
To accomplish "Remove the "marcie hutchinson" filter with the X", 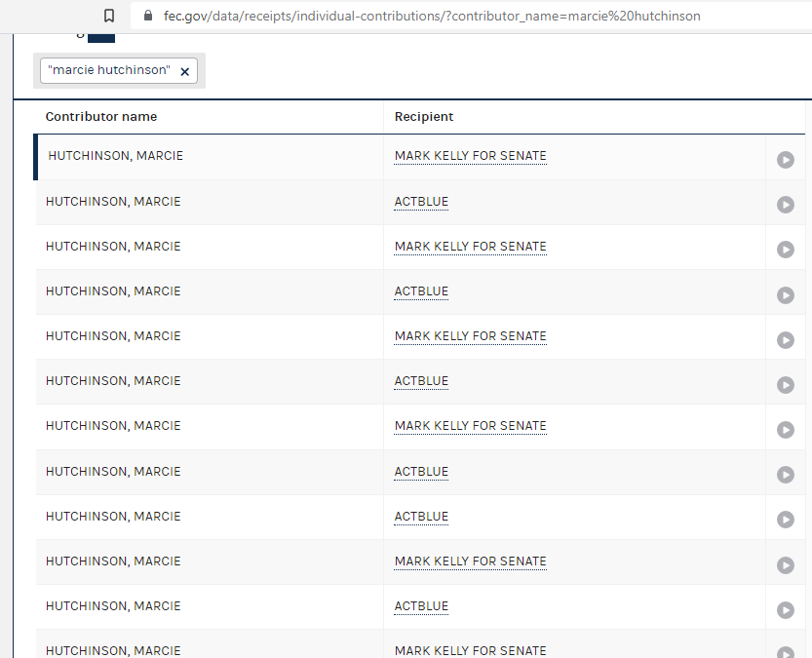I will click(185, 72).
